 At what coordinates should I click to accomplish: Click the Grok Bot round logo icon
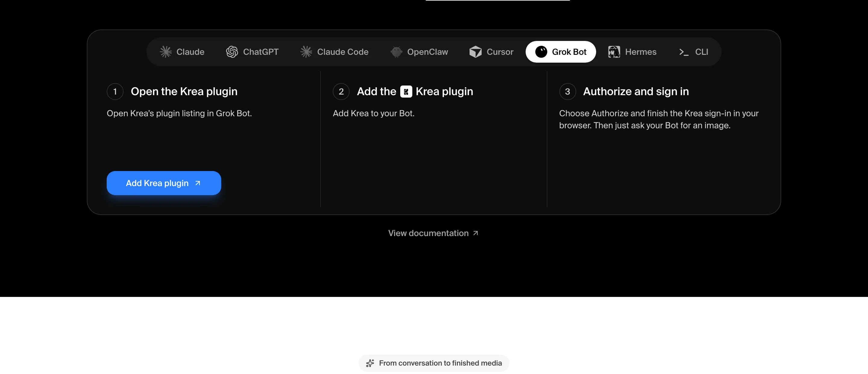click(x=541, y=52)
